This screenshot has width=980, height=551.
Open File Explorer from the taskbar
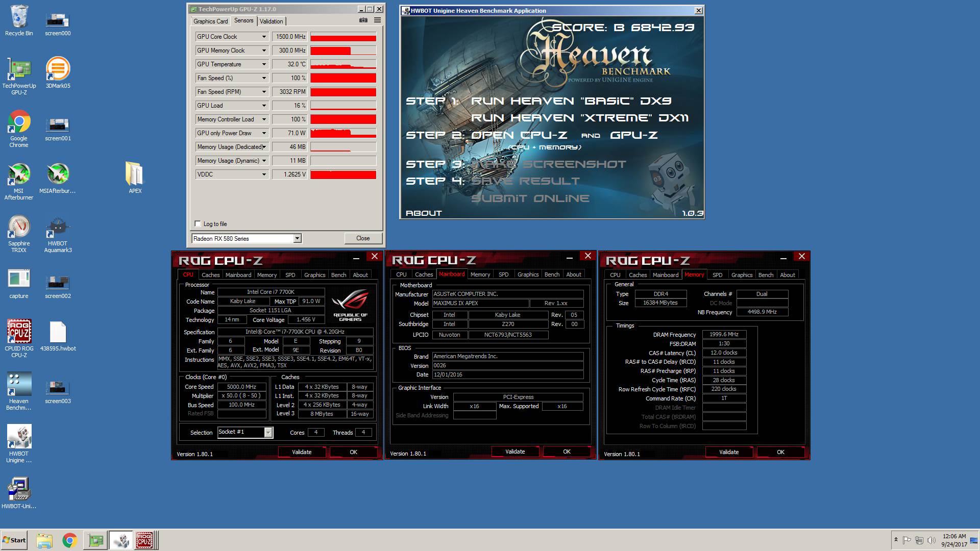pyautogui.click(x=44, y=540)
